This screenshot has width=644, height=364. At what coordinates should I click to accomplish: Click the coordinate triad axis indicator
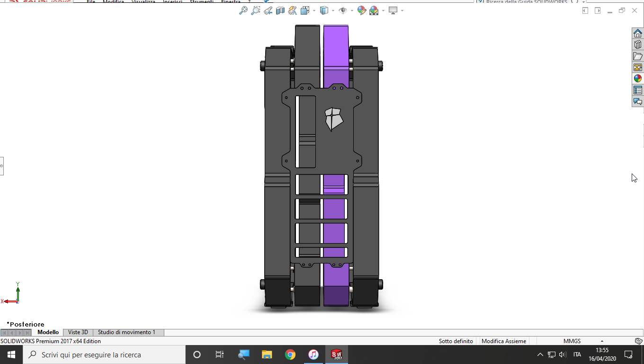coord(11,293)
